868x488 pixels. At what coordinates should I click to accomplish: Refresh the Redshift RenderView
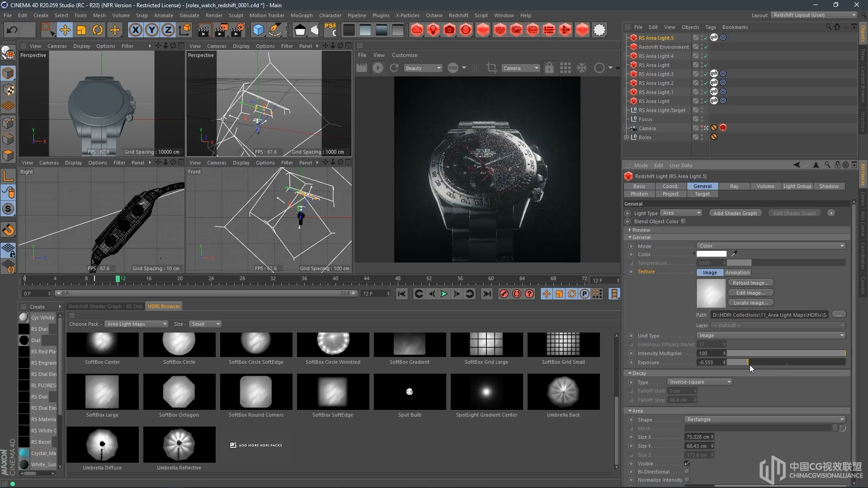394,68
